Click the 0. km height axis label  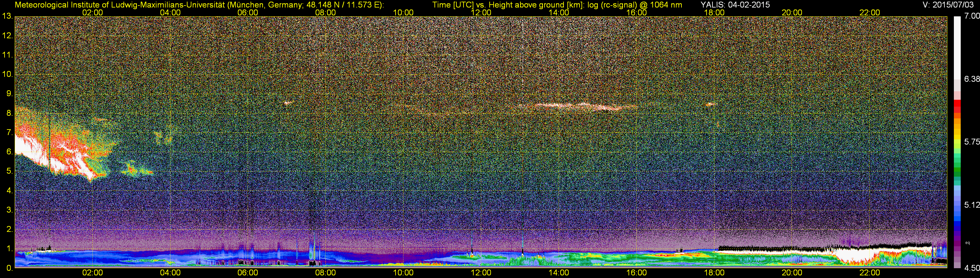point(9,268)
